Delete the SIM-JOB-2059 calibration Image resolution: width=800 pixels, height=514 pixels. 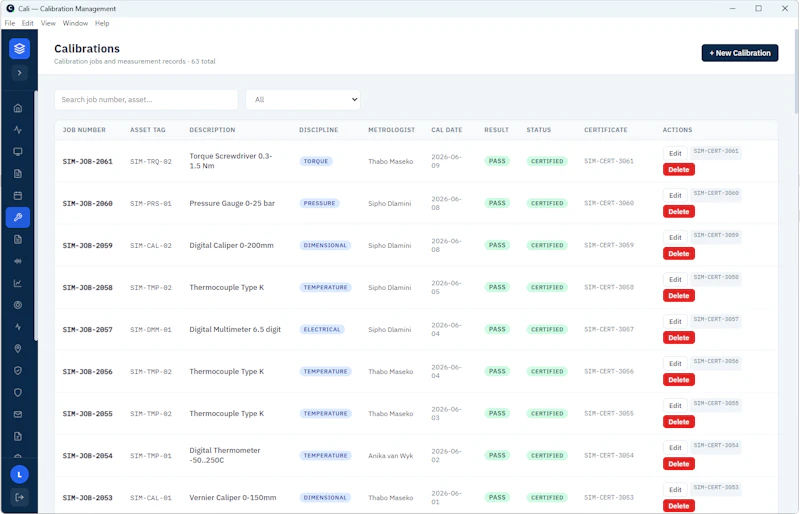point(679,254)
